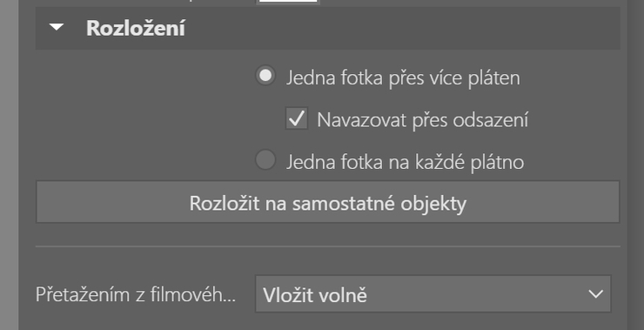Click the 'Rozložit na samostatné objekty' button

click(x=328, y=202)
